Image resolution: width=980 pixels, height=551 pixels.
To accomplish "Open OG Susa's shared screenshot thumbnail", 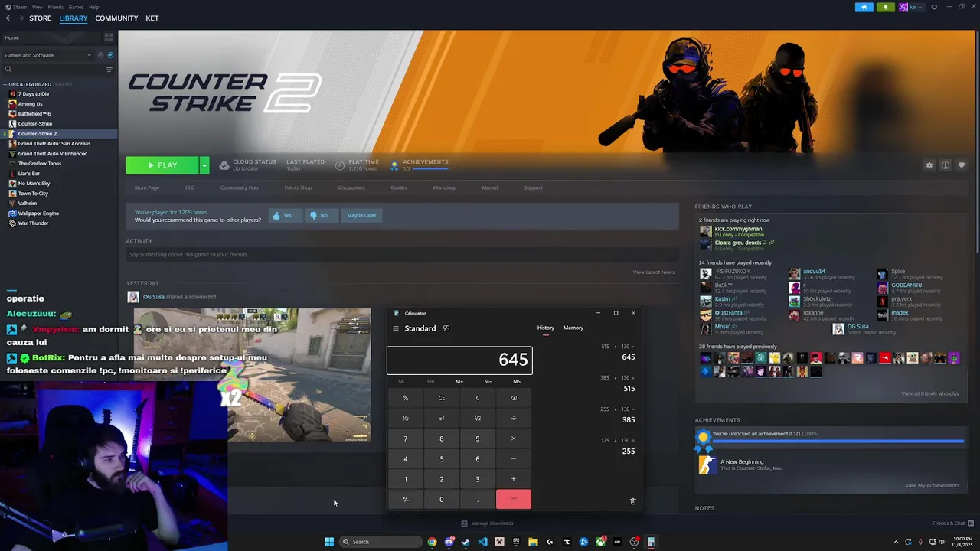I will click(253, 375).
